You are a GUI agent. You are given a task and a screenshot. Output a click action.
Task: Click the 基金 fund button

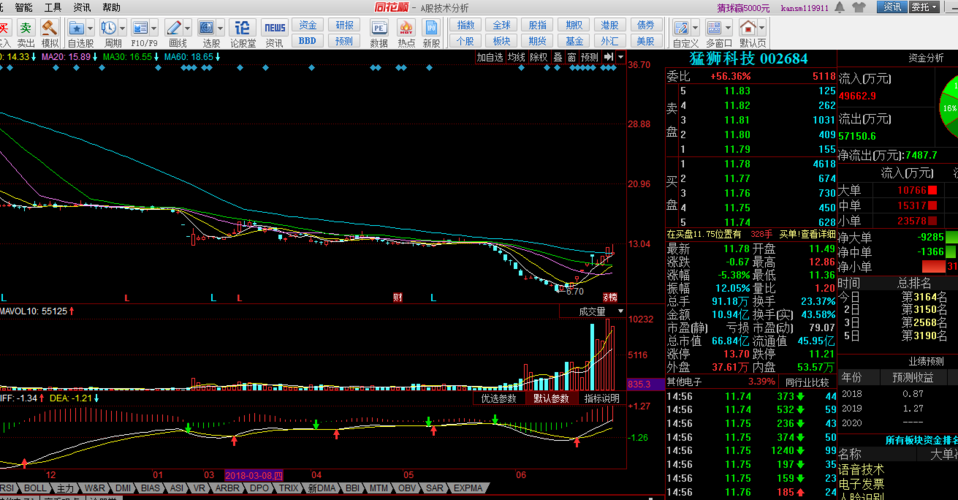(574, 40)
